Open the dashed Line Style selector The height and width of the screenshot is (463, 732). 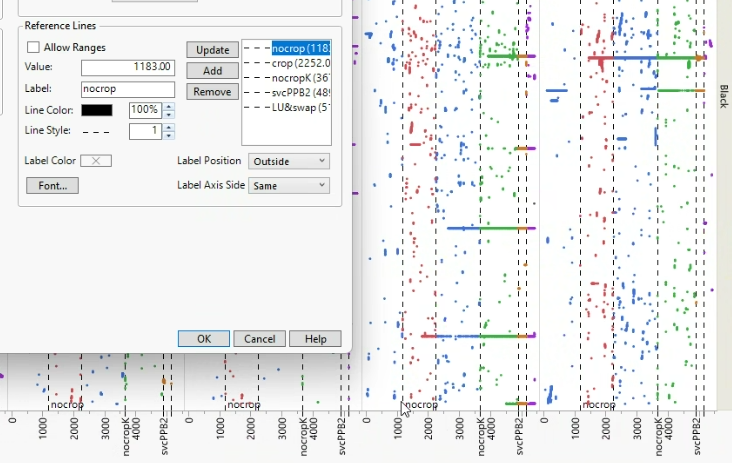[x=97, y=132]
